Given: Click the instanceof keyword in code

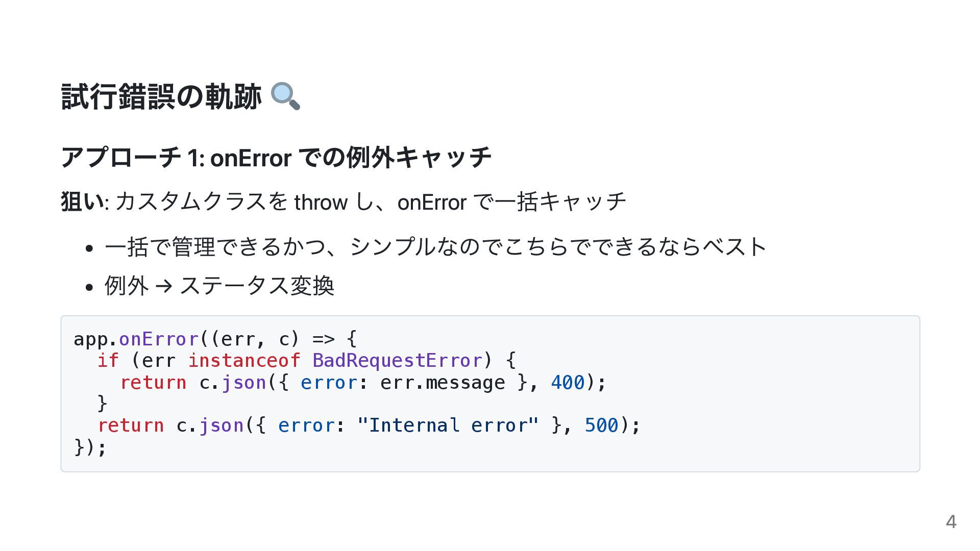Looking at the screenshot, I should coord(244,361).
